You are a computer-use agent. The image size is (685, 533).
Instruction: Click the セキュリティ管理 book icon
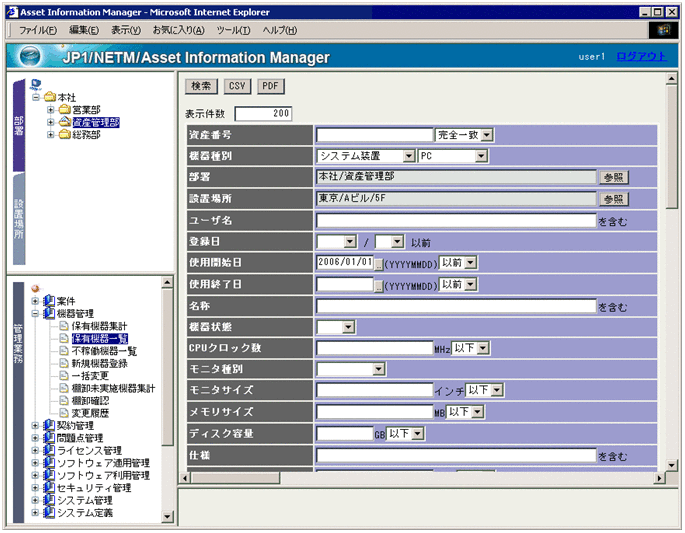coord(48,487)
